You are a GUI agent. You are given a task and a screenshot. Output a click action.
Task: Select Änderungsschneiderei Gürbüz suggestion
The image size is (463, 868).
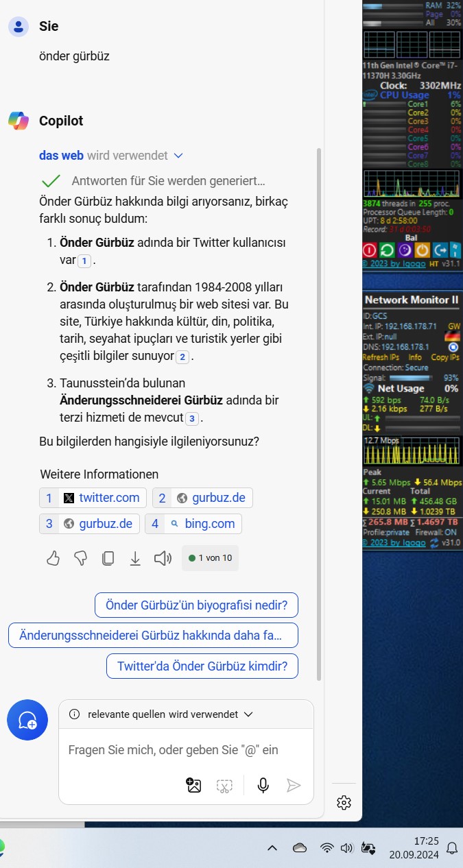[x=153, y=636]
